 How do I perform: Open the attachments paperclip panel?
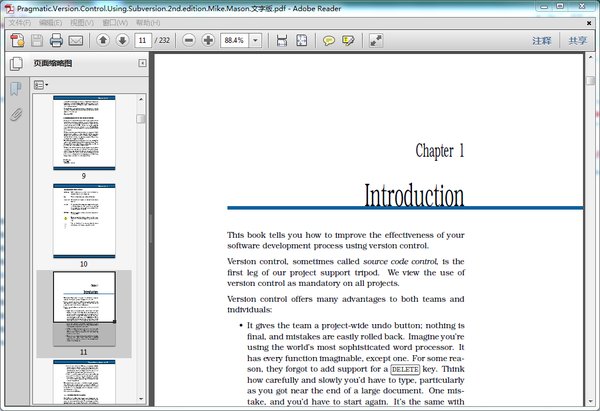16,114
